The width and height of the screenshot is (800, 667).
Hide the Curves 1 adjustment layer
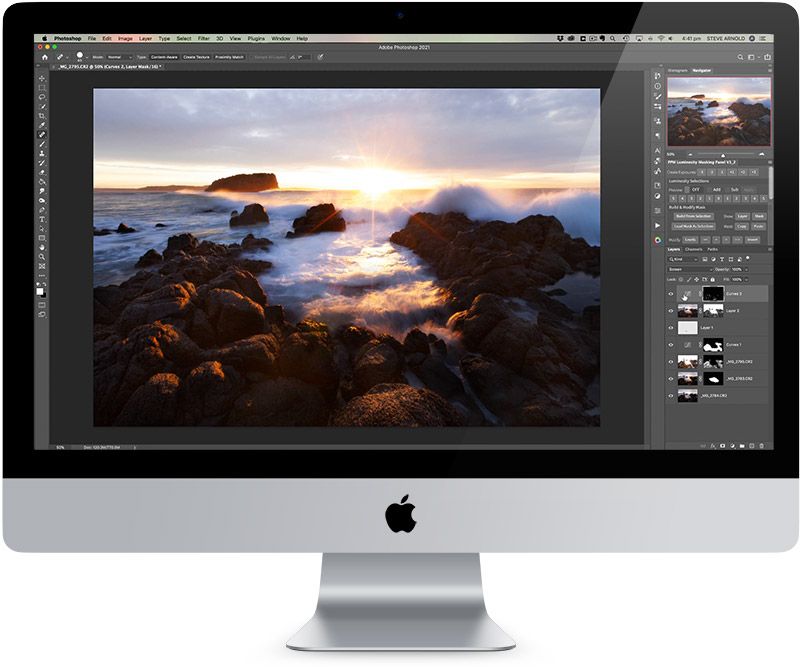671,345
